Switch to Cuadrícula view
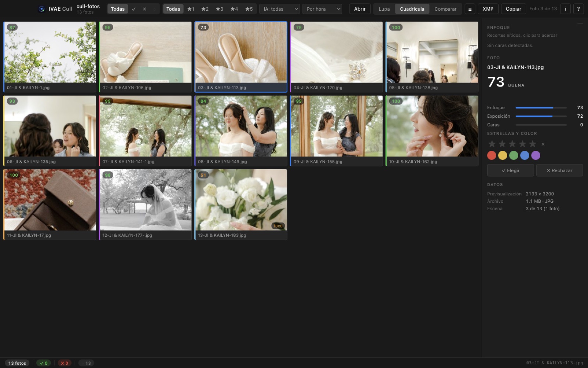 tap(412, 9)
